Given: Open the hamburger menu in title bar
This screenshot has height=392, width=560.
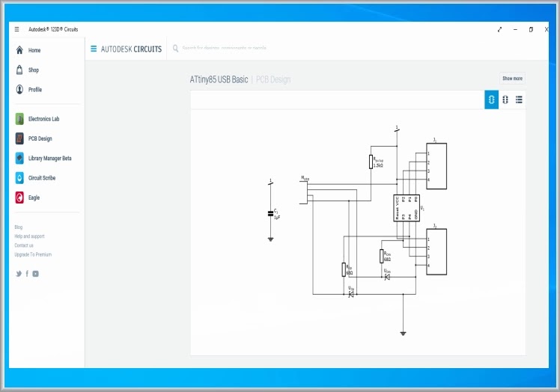Looking at the screenshot, I should tap(16, 29).
